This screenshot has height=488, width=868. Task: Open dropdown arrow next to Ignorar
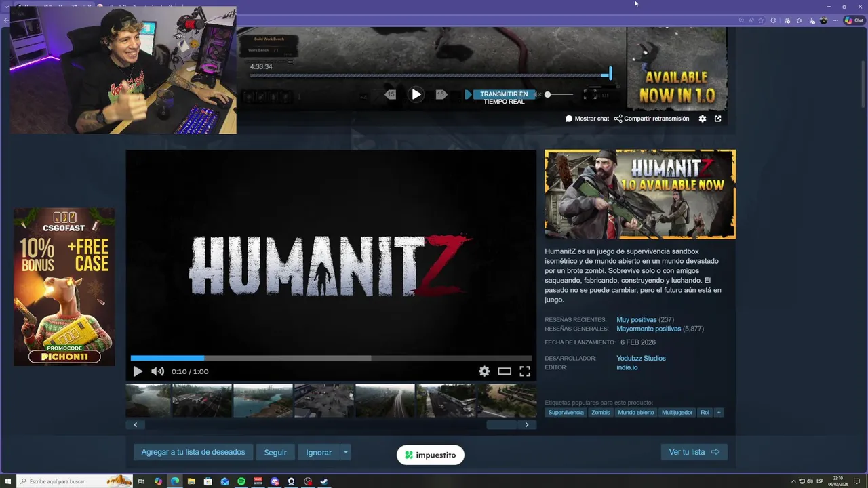point(345,452)
